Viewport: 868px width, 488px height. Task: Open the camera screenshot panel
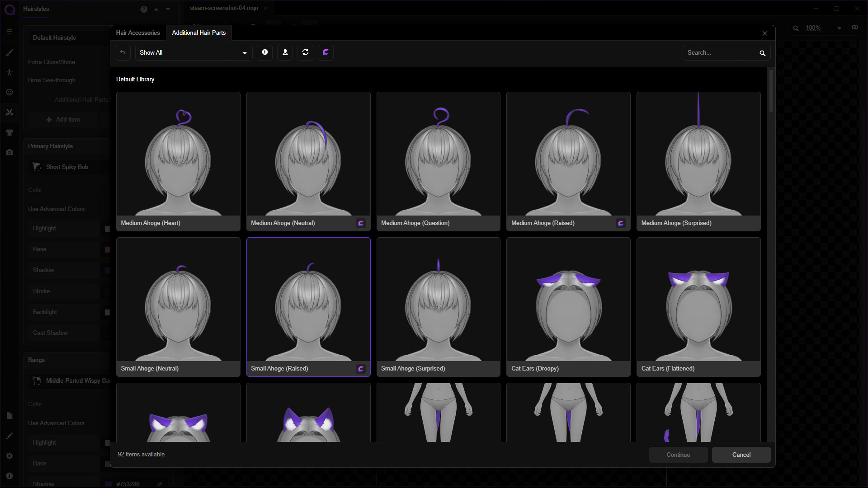[9, 152]
